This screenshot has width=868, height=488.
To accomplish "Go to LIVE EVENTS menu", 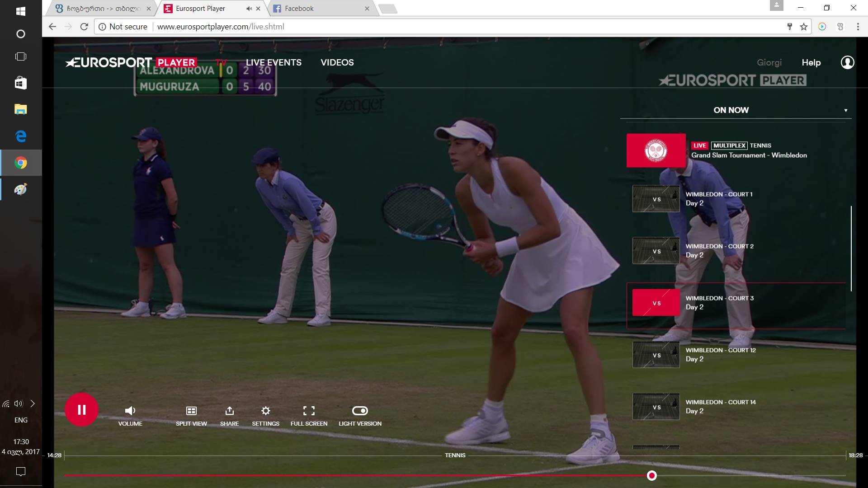I will click(x=274, y=62).
